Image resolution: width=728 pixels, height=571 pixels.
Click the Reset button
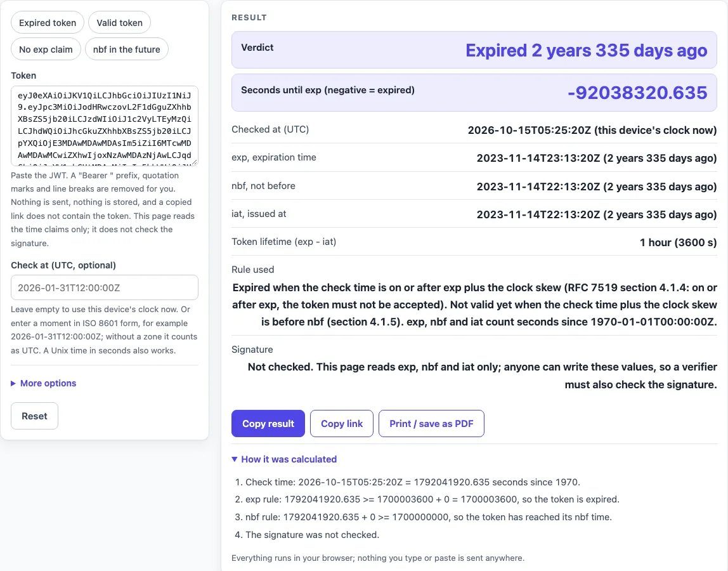(x=34, y=416)
